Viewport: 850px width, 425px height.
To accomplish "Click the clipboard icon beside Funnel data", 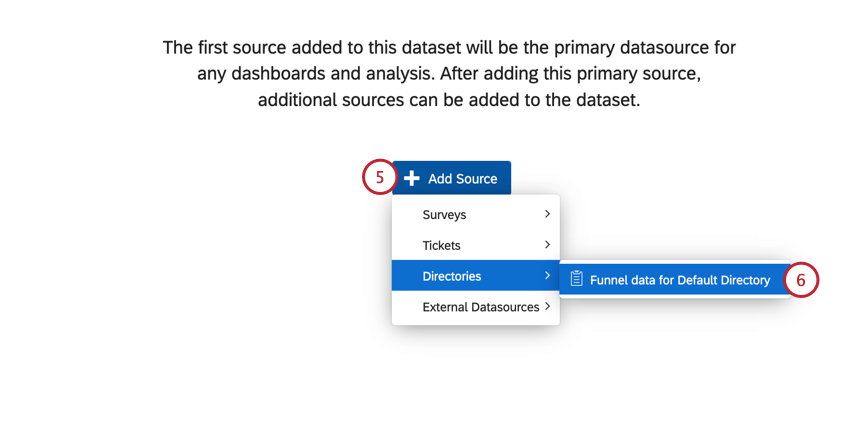I will [x=576, y=280].
